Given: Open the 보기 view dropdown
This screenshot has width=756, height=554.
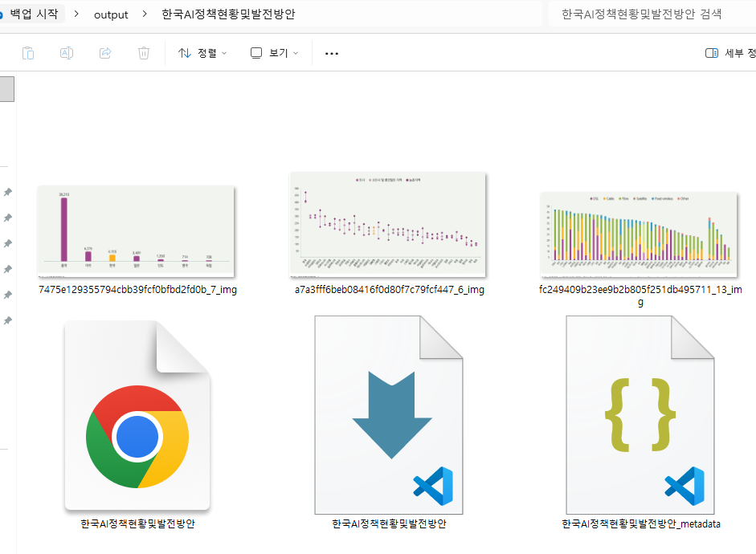Looking at the screenshot, I should tap(274, 53).
